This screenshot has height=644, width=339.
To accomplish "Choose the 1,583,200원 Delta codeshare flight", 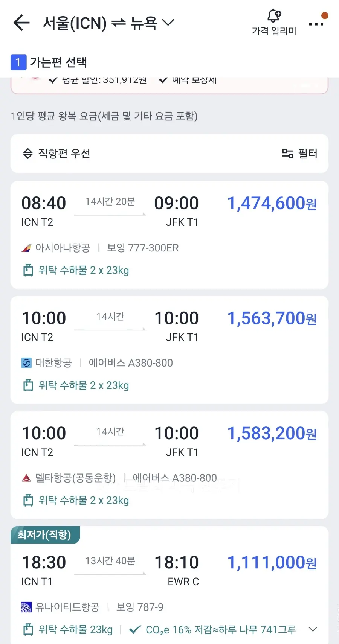I will [x=169, y=465].
